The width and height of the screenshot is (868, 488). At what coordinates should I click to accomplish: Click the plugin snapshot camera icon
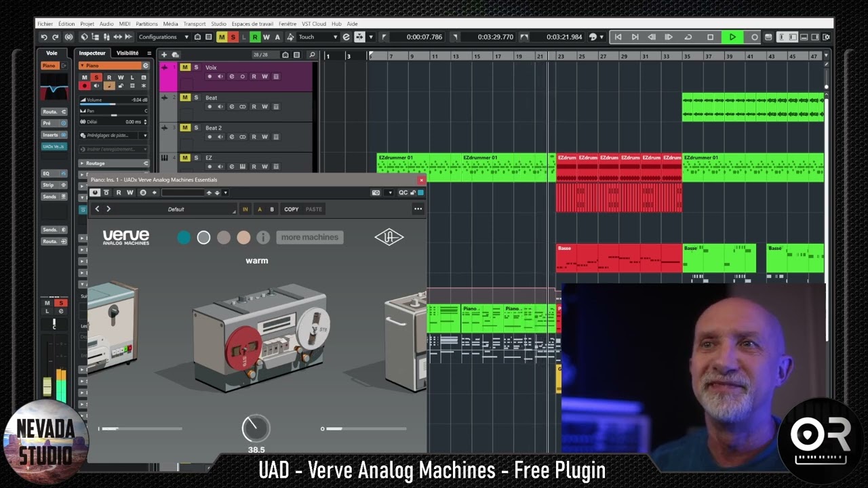(376, 192)
